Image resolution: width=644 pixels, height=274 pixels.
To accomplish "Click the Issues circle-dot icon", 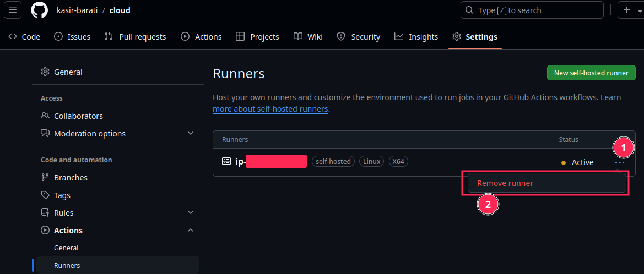I will pos(59,36).
